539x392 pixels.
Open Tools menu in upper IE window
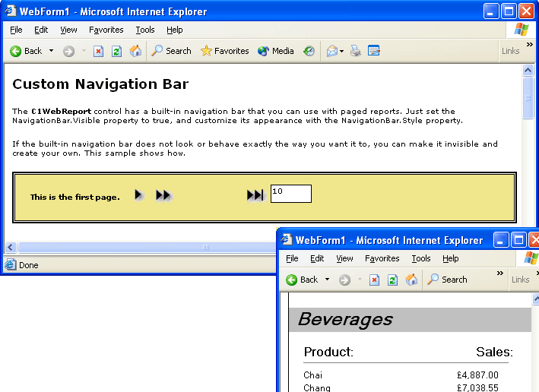click(145, 30)
